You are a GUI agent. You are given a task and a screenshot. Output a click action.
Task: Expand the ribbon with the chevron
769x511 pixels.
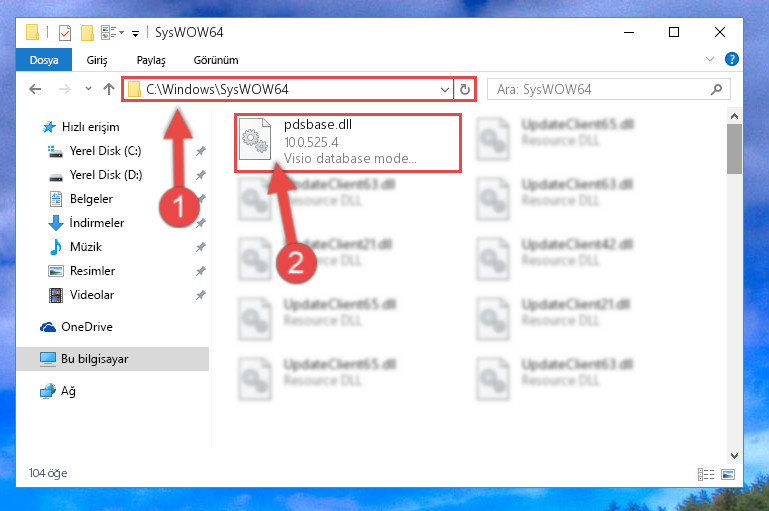tap(710, 59)
